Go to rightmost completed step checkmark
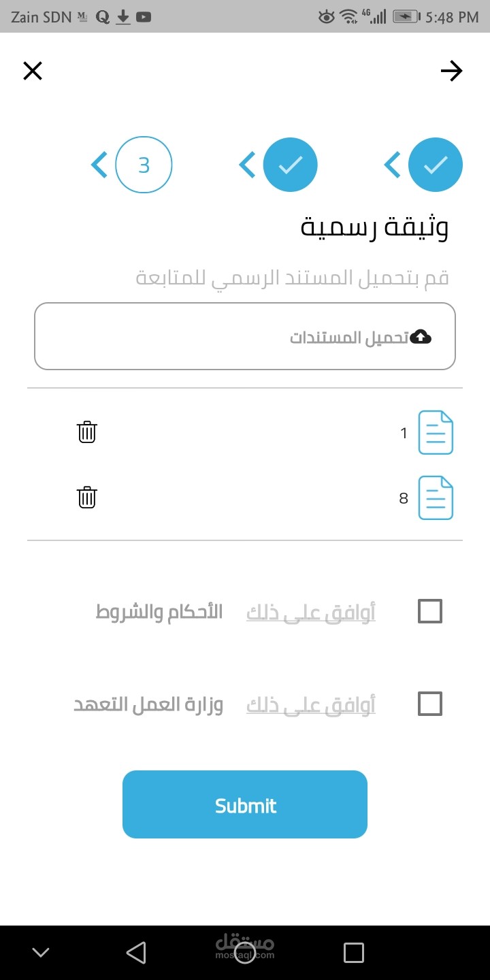Viewport: 490px width, 980px height. coord(436,165)
